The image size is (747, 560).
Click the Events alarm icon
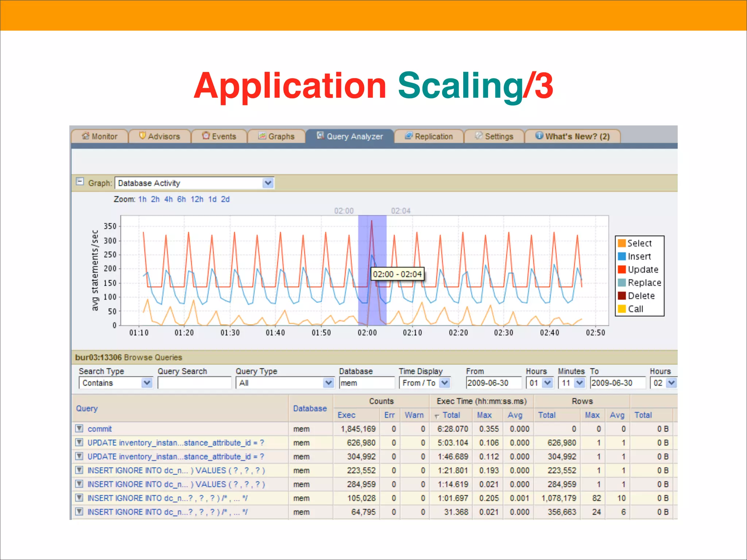coord(206,136)
